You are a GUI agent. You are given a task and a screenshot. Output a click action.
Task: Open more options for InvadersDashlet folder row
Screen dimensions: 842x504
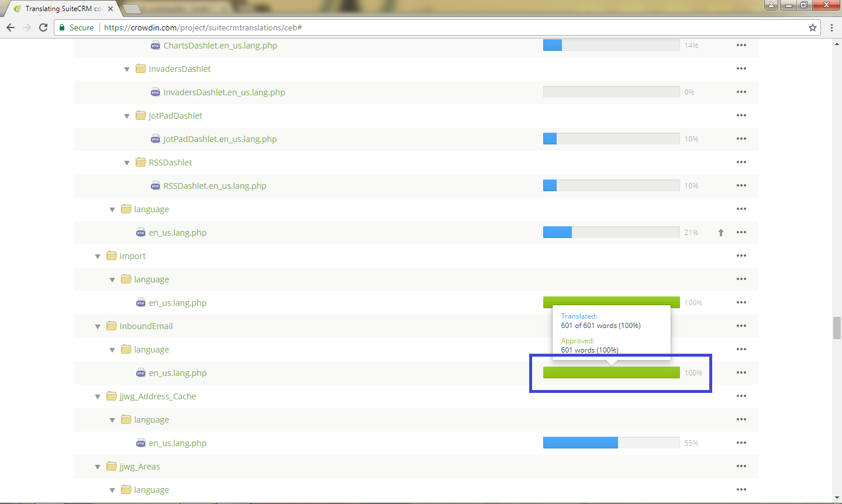click(x=741, y=68)
